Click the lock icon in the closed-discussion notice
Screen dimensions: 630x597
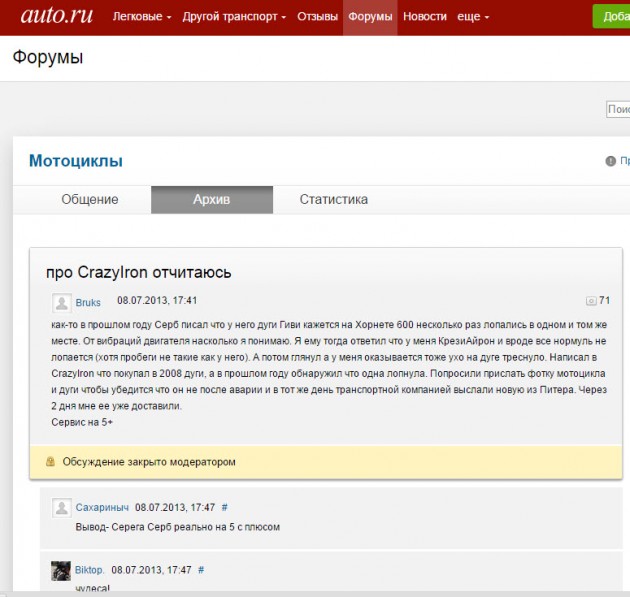coord(50,462)
